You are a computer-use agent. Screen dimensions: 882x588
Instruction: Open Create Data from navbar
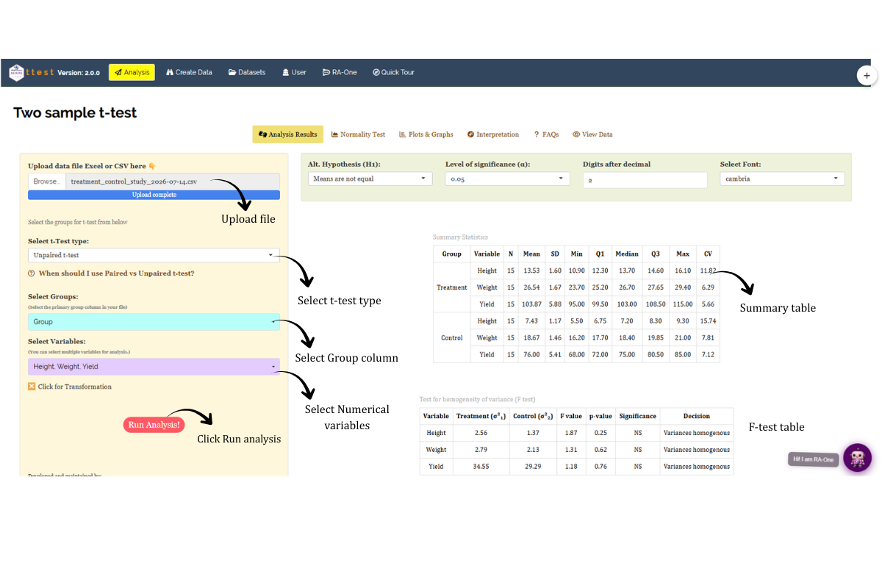pyautogui.click(x=189, y=72)
